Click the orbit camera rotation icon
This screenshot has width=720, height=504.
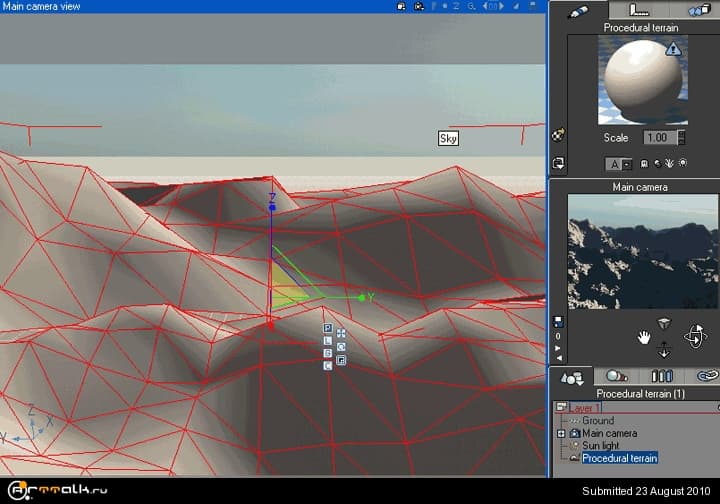pos(694,337)
